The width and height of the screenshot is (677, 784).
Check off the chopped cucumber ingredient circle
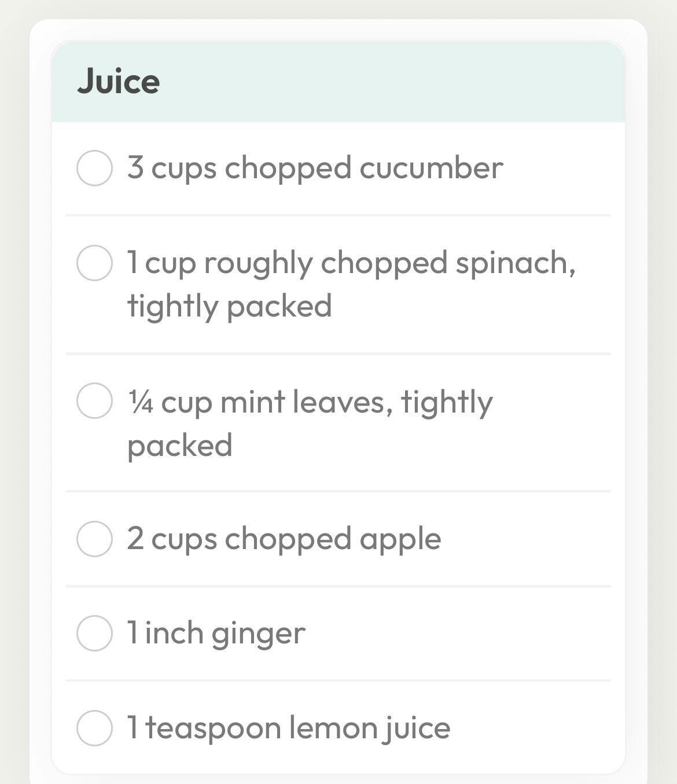[94, 168]
